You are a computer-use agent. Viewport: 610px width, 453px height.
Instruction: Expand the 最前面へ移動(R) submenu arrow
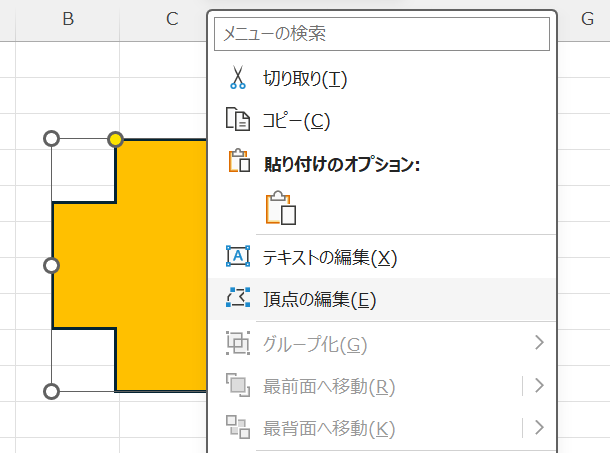[x=539, y=386]
